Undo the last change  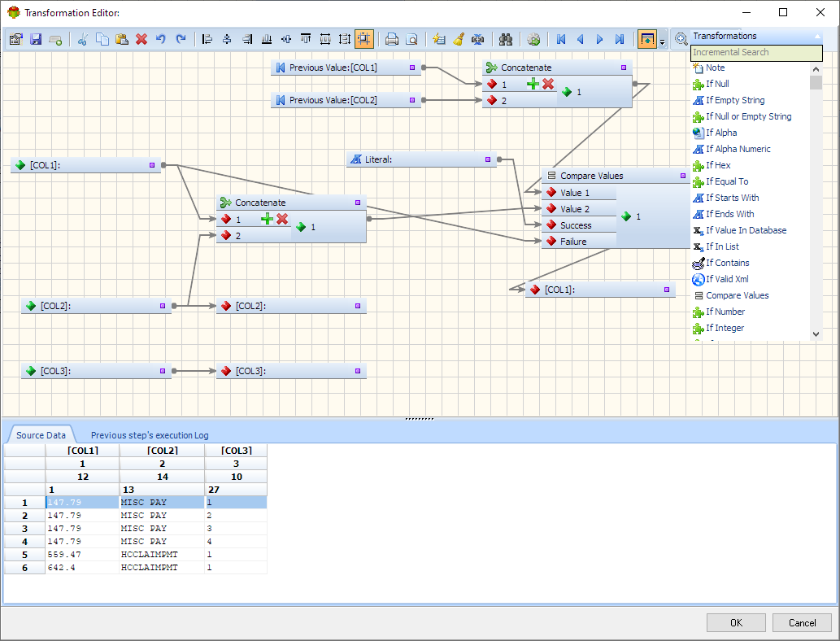point(161,39)
